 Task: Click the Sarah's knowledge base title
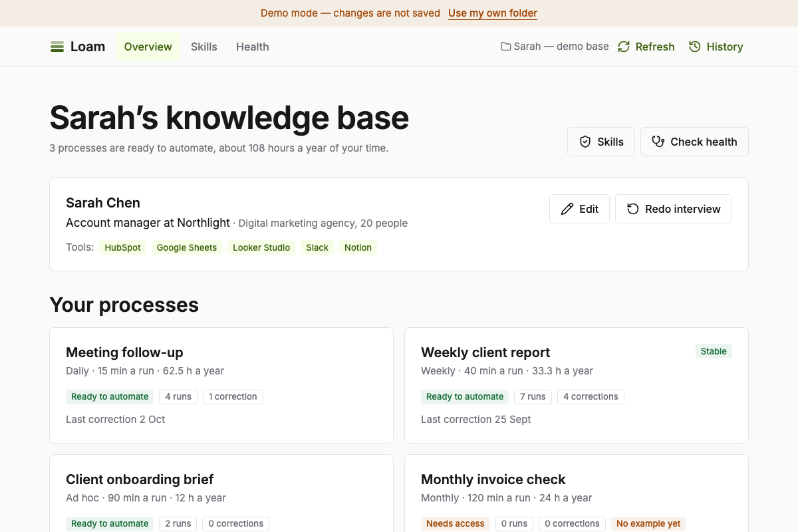229,118
